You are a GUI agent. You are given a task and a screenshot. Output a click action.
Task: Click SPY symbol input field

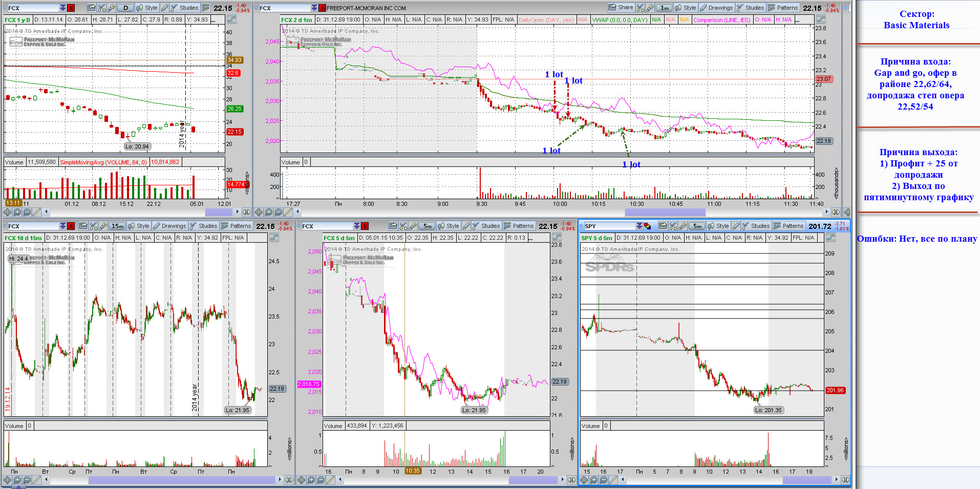(609, 226)
